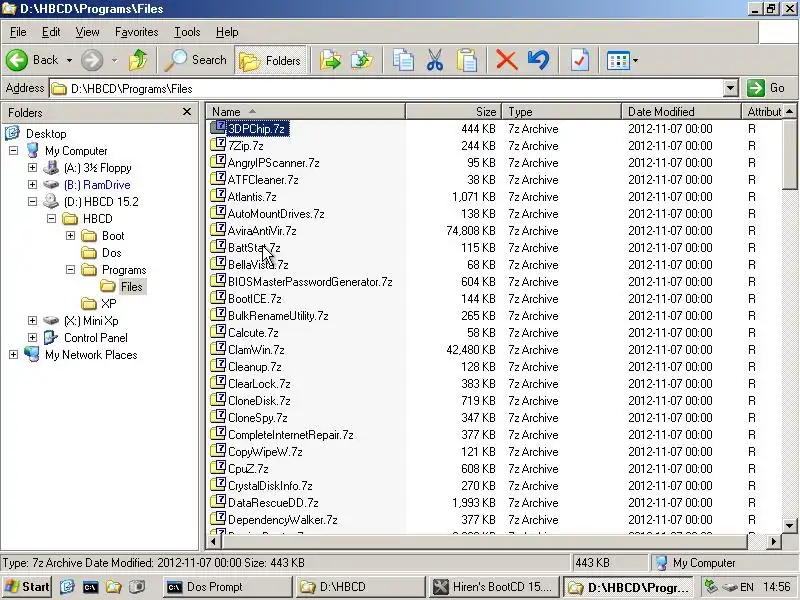Click the horizontal scroll right arrow
This screenshot has height=600, width=800.
tap(774, 541)
